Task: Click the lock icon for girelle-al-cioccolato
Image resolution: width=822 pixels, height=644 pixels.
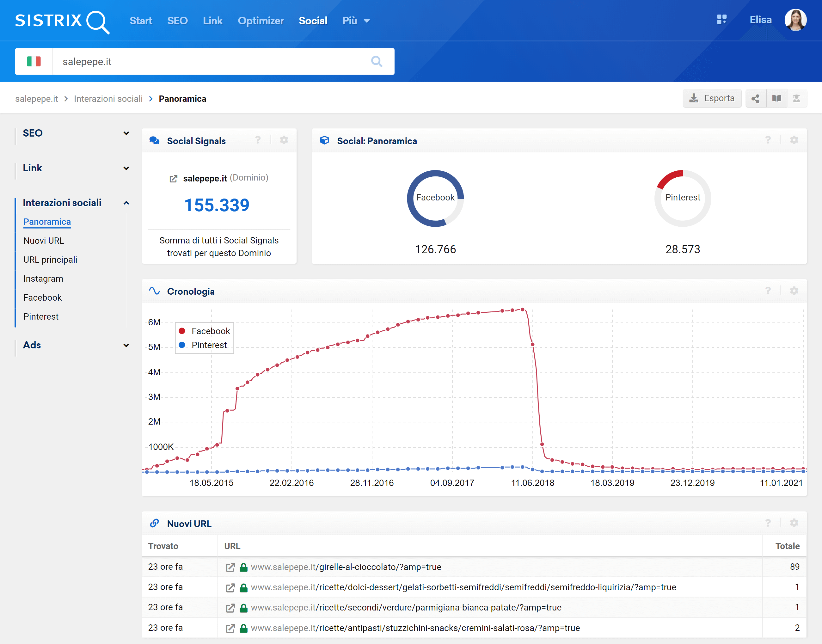Action: click(x=244, y=567)
